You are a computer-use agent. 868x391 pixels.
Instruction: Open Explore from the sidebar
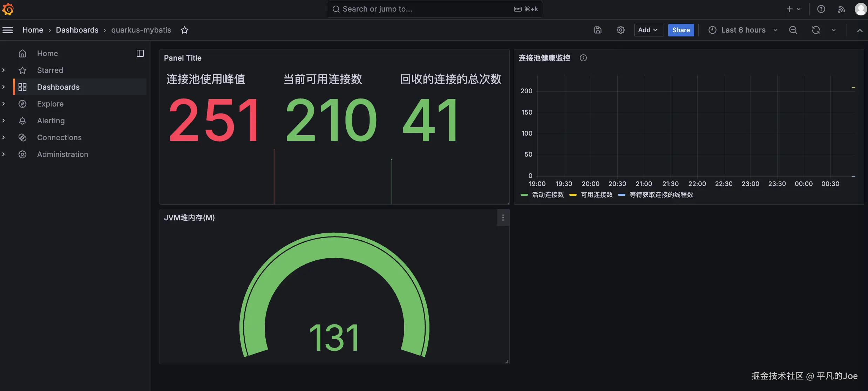tap(50, 104)
